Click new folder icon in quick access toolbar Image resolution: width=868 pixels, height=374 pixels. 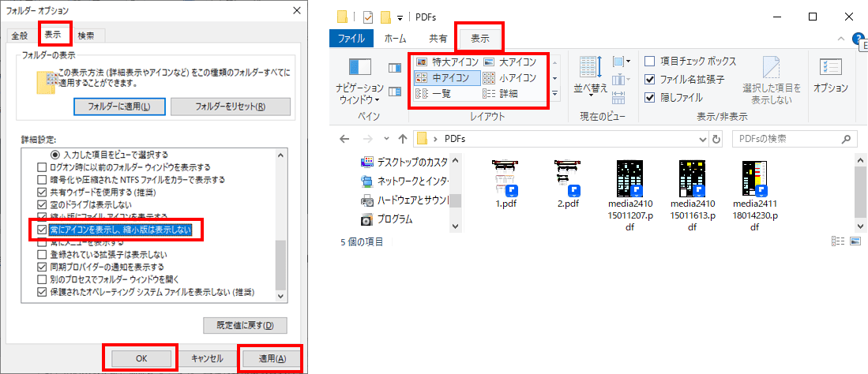coord(386,17)
